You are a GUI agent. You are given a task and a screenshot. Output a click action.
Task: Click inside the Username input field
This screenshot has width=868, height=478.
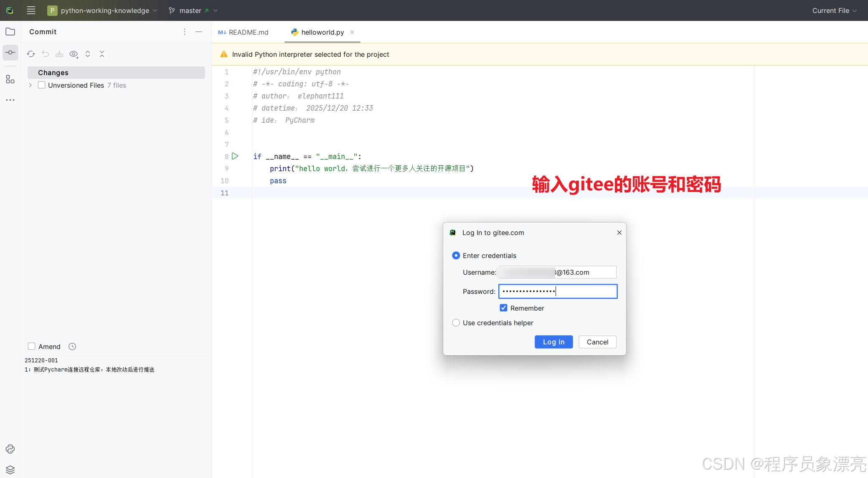pos(585,272)
